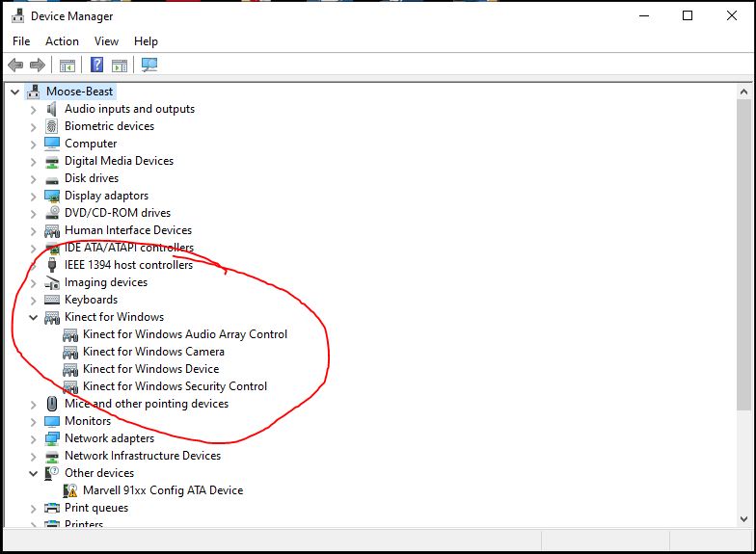Expand the Monitors category
756x554 pixels.
33,422
